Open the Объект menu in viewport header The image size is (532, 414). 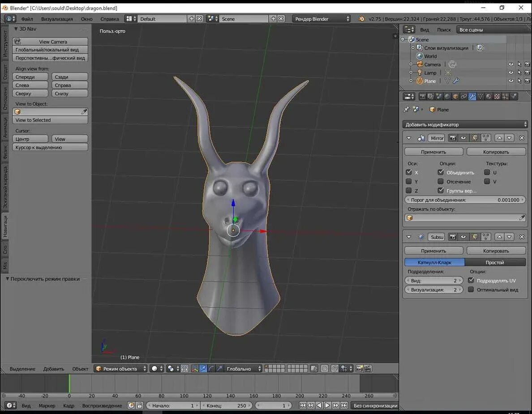[80, 369]
